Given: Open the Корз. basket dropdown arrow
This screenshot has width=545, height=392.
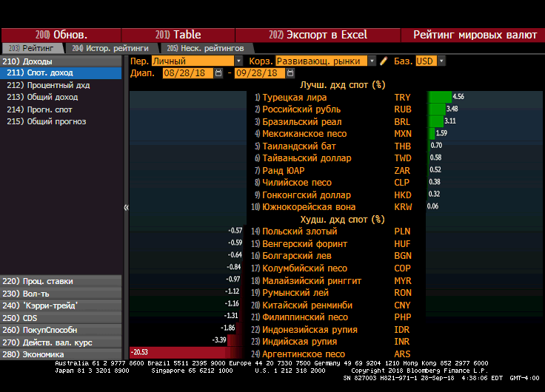Looking at the screenshot, I should [x=372, y=61].
